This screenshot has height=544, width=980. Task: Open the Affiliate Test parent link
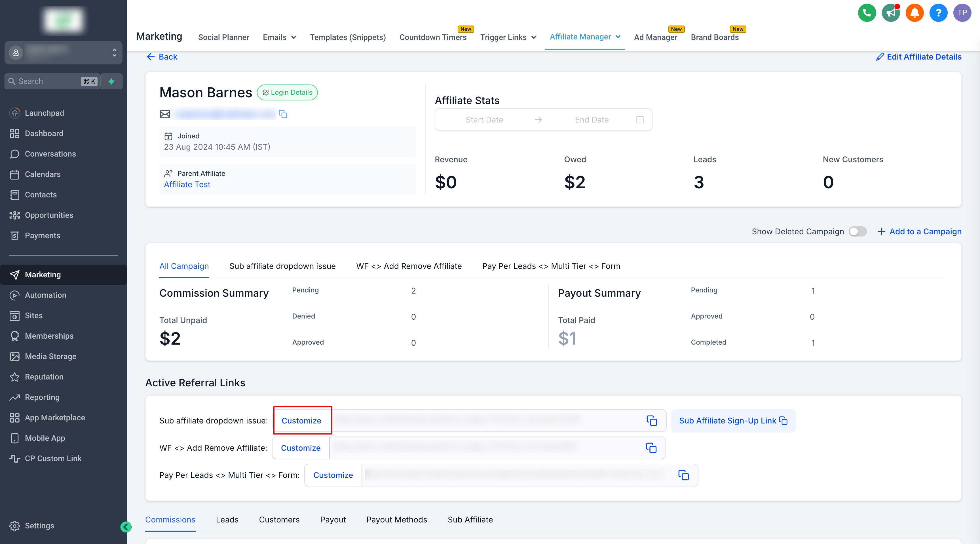click(x=187, y=185)
